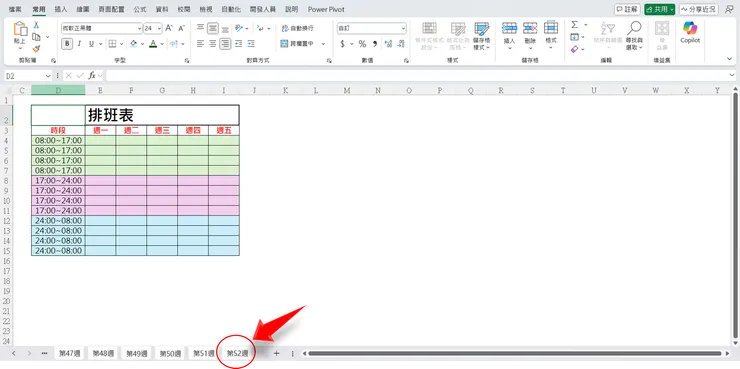Expand the Paste options arrow
The image size is (740, 369).
coord(20,48)
